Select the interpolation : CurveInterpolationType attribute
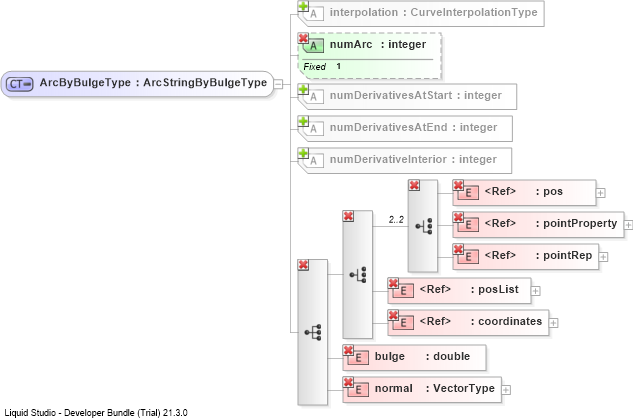 (421, 14)
